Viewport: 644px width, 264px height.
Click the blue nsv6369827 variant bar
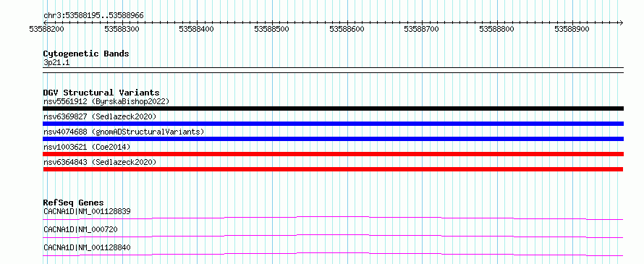coord(333,124)
